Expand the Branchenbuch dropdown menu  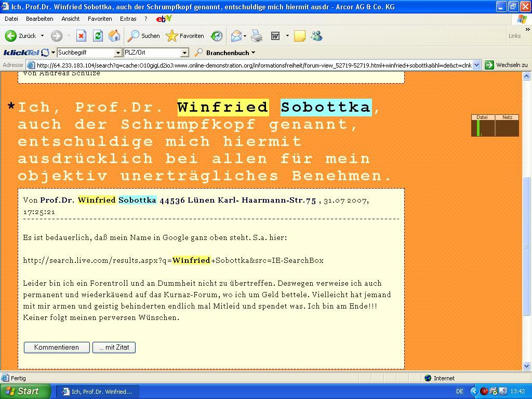254,53
